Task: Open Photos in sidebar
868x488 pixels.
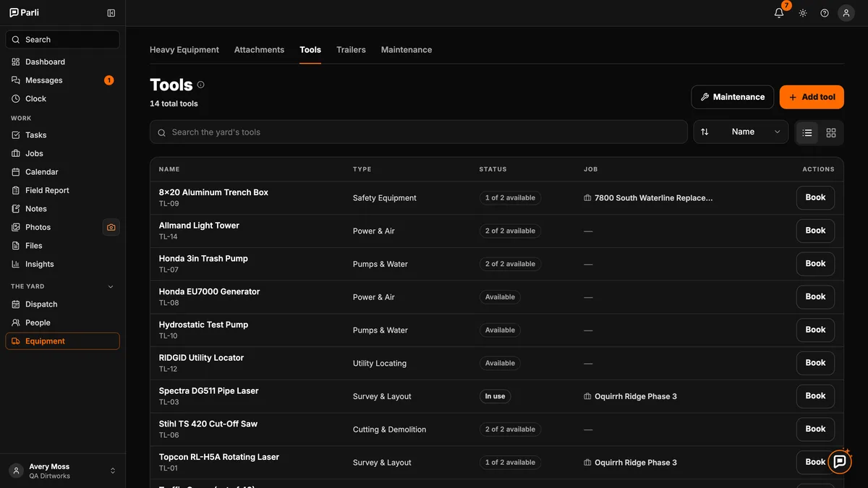Action: point(52,227)
